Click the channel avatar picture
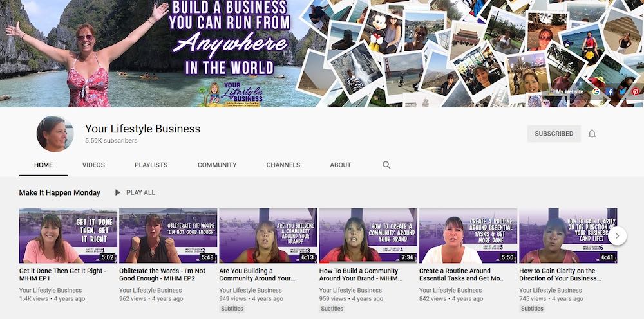The width and height of the screenshot is (644, 319). pyautogui.click(x=55, y=134)
